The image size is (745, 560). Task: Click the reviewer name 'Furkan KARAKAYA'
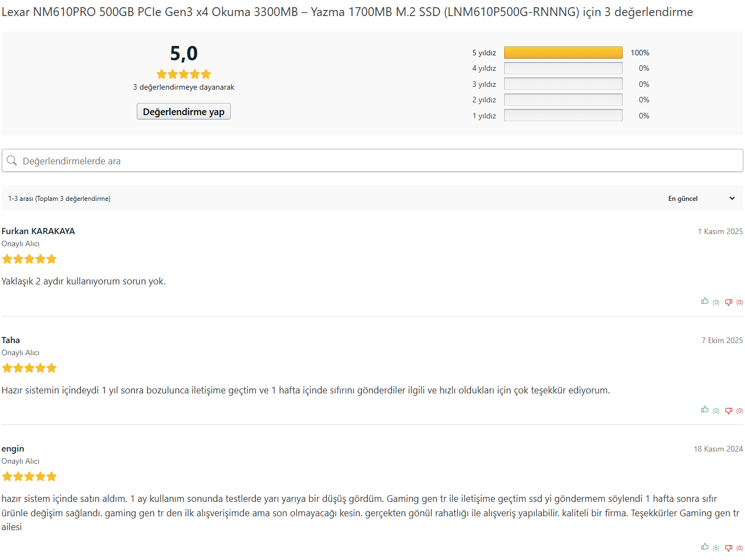[38, 231]
